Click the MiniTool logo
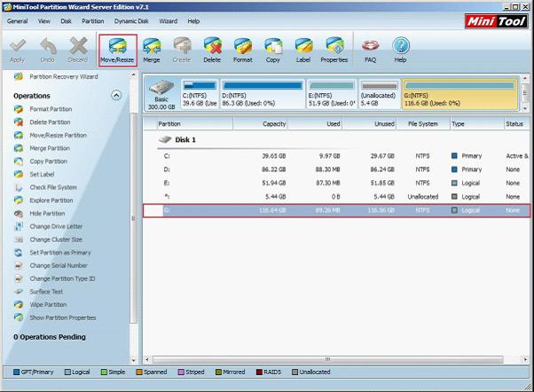The image size is (534, 392). pyautogui.click(x=497, y=21)
